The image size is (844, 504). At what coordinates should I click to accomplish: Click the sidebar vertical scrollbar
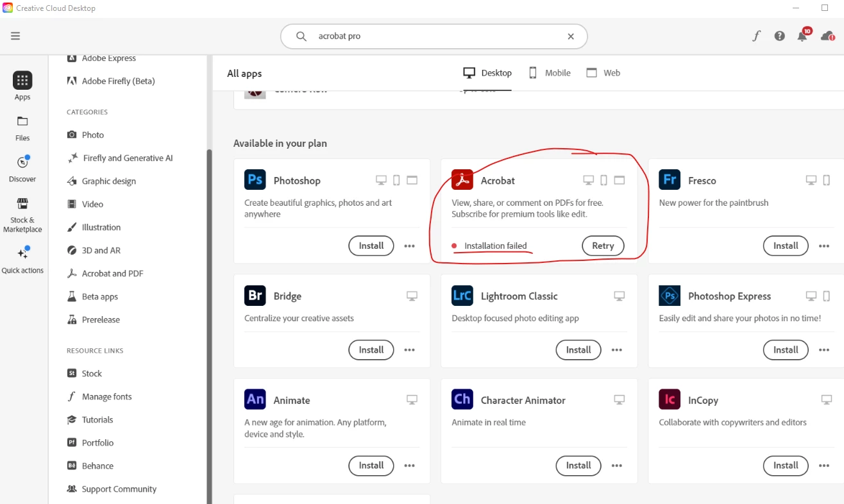pyautogui.click(x=209, y=326)
